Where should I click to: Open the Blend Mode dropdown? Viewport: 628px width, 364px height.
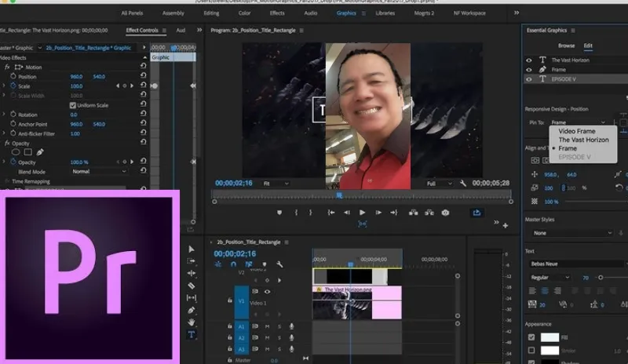99,171
